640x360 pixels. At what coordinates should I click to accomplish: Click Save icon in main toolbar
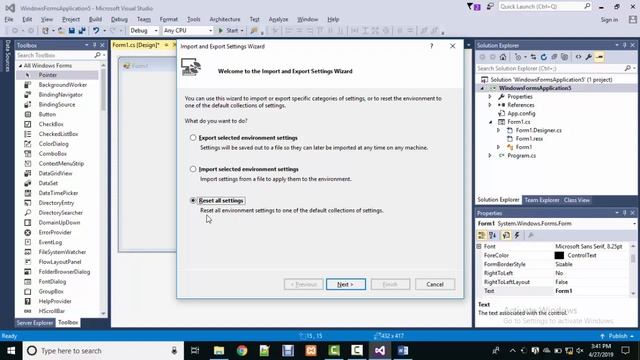[x=72, y=31]
